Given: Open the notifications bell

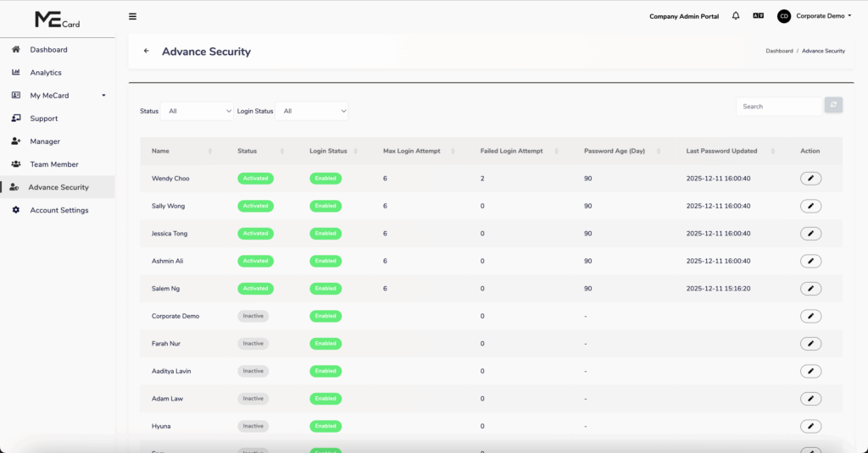Looking at the screenshot, I should tap(736, 16).
